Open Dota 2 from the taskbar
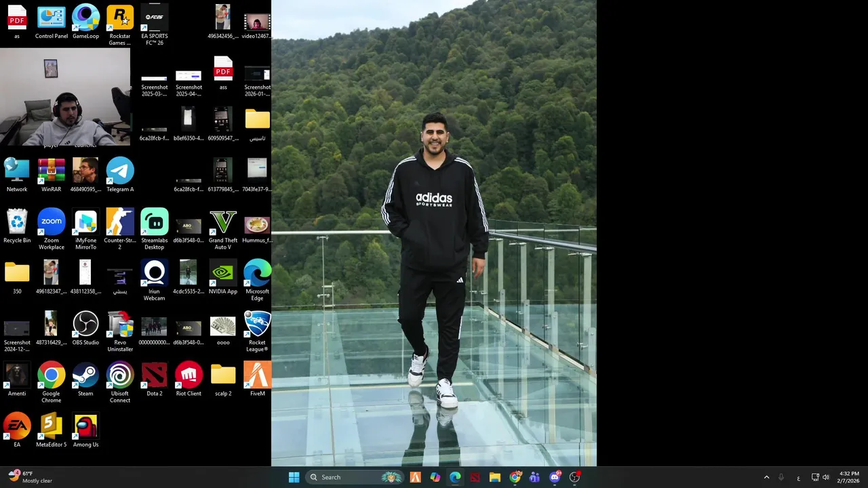This screenshot has width=868, height=488. 475,477
